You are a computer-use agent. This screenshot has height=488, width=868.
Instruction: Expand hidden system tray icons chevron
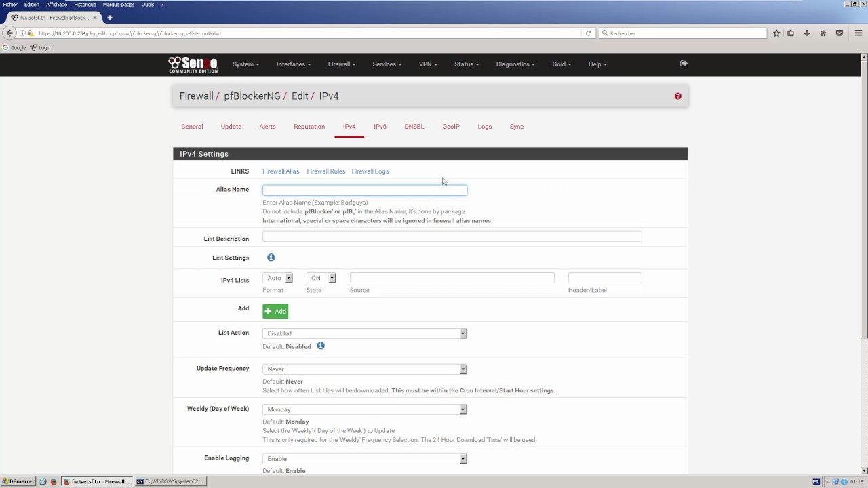pyautogui.click(x=827, y=482)
